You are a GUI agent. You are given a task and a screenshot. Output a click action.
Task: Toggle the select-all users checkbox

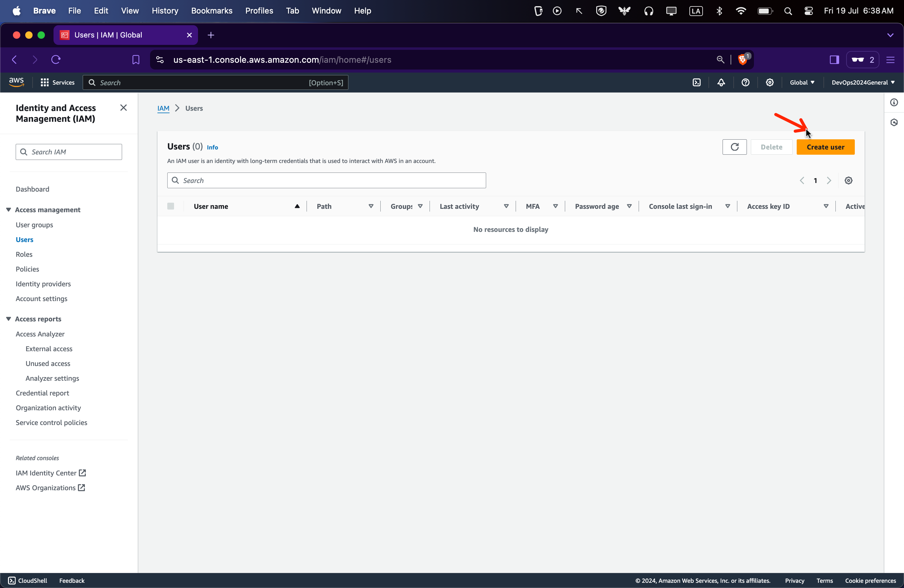[171, 206]
